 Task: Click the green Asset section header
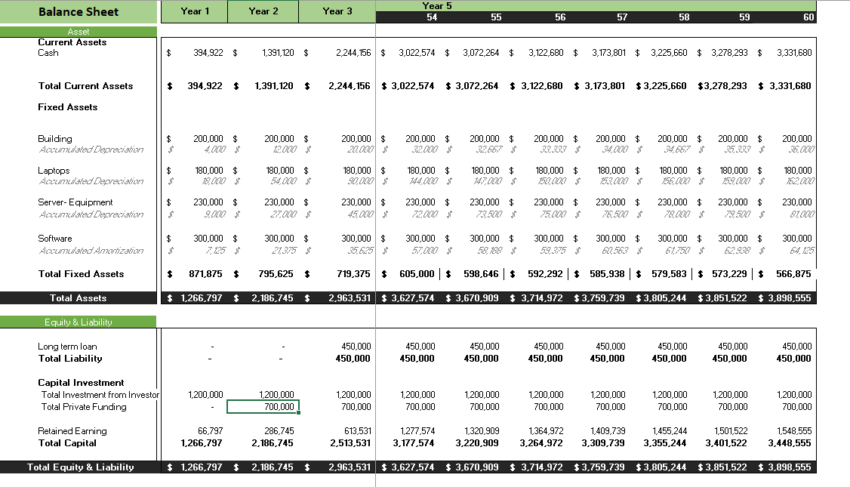coord(79,32)
